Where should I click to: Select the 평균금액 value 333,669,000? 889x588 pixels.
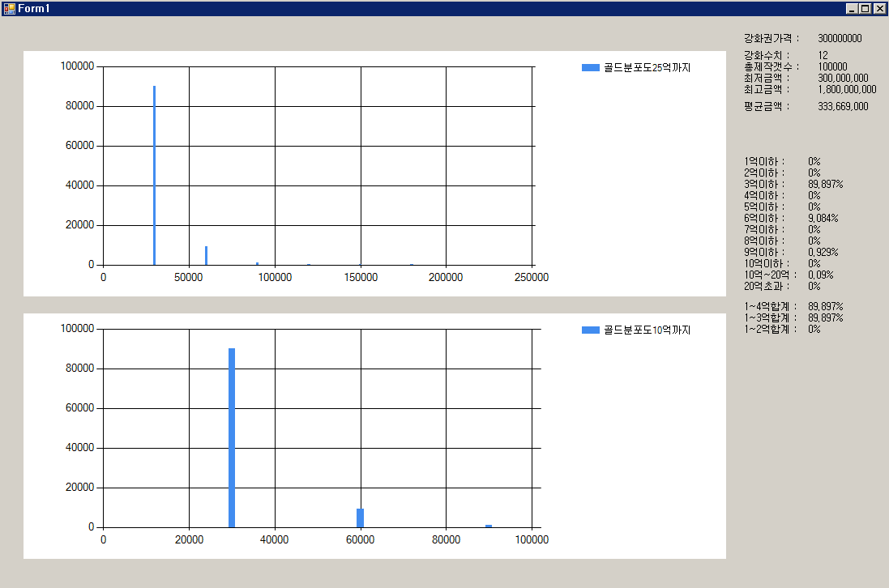click(x=843, y=106)
